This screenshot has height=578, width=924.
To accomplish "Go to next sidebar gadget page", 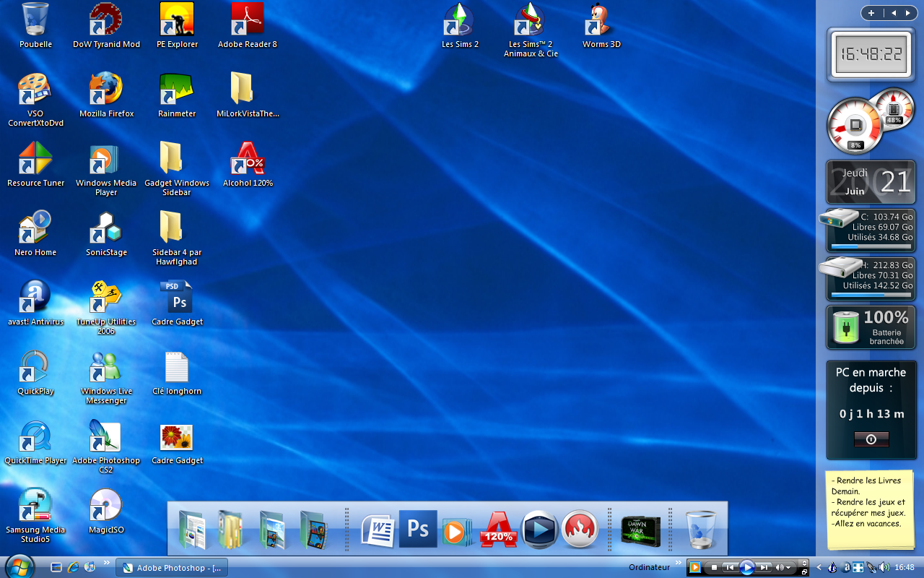I will 907,13.
